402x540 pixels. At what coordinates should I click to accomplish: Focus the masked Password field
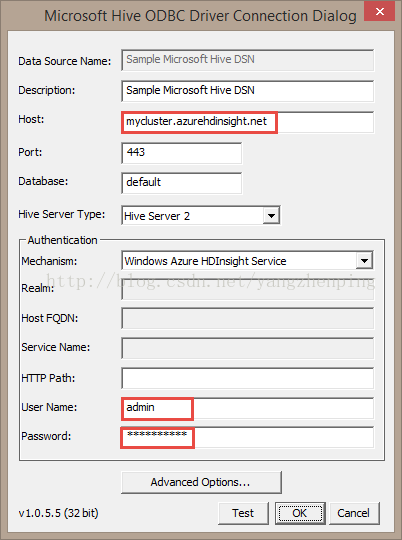(x=247, y=437)
